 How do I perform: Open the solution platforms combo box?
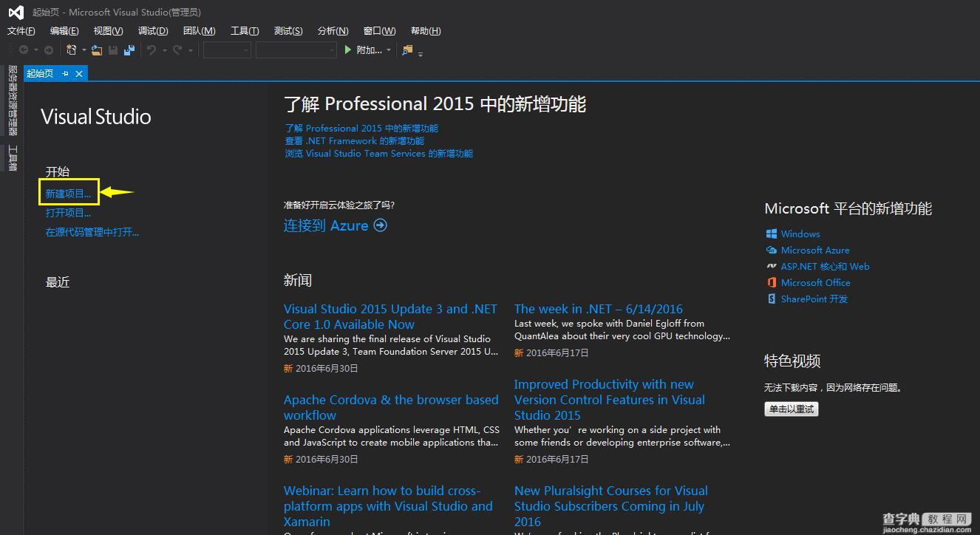[x=296, y=50]
